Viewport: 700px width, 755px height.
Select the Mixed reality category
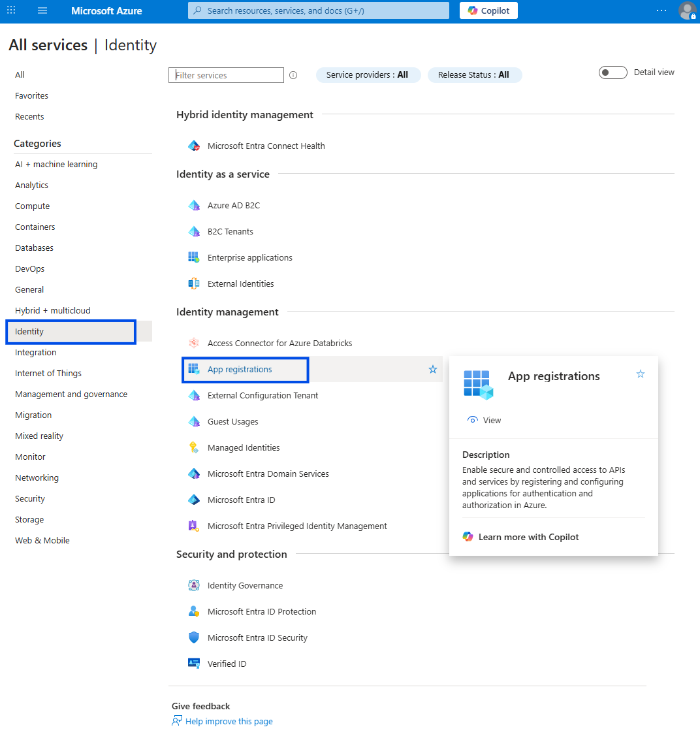(39, 436)
